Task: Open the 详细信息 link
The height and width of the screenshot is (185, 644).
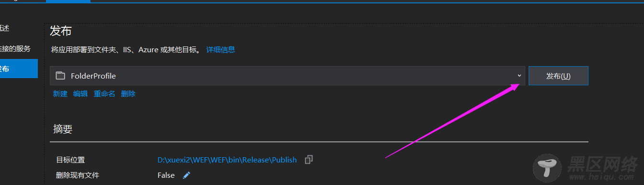Action: coord(221,49)
